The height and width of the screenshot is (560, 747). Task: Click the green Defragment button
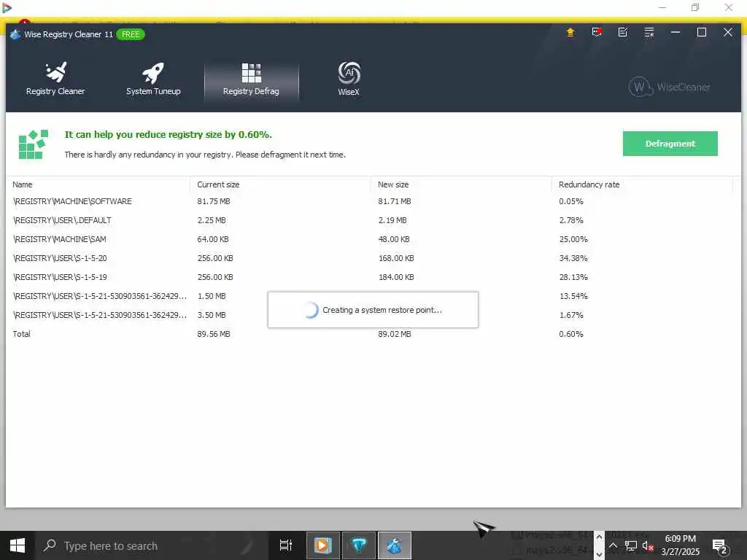pos(670,144)
